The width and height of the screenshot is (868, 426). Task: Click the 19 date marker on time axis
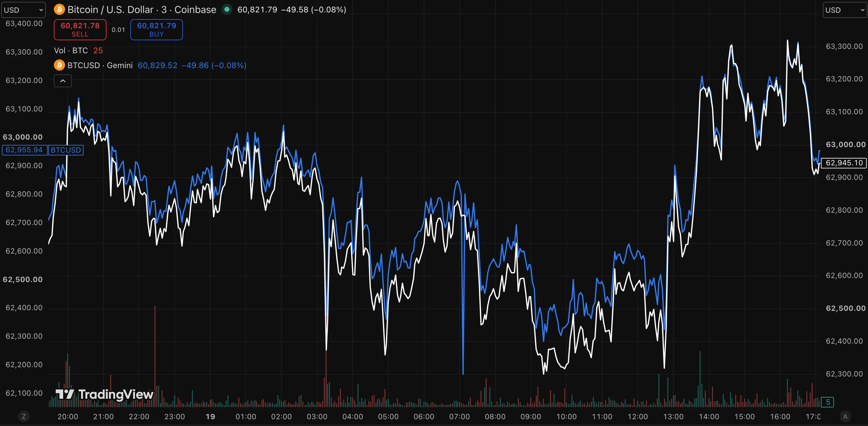tap(210, 417)
